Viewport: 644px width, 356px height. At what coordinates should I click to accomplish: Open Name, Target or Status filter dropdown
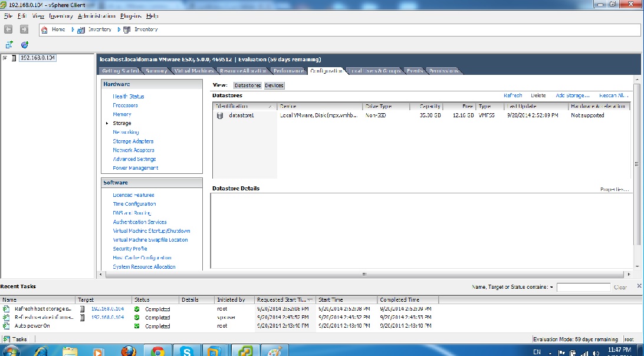tap(551, 287)
